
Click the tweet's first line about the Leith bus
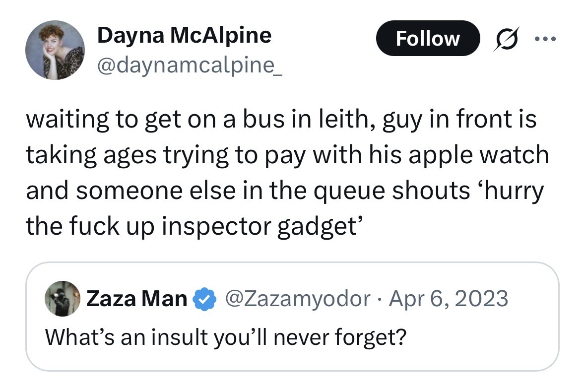[281, 121]
